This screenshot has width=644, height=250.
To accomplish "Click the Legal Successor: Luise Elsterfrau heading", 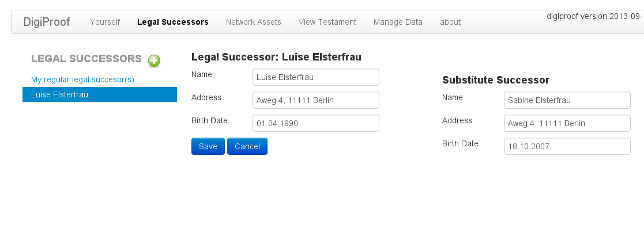I will 276,57.
